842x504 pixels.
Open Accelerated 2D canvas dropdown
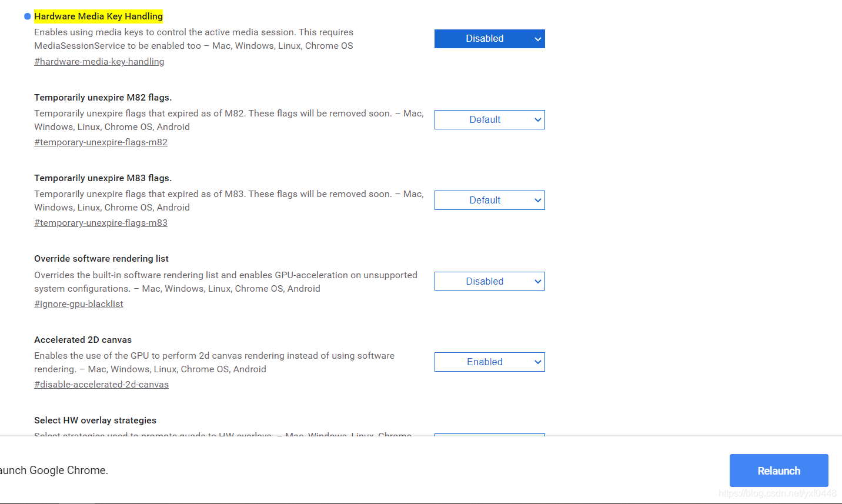click(489, 362)
